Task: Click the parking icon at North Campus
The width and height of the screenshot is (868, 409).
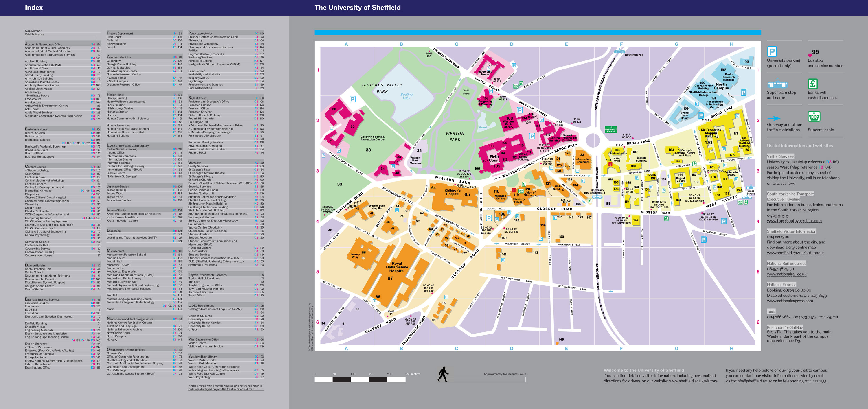Action: 743,92
